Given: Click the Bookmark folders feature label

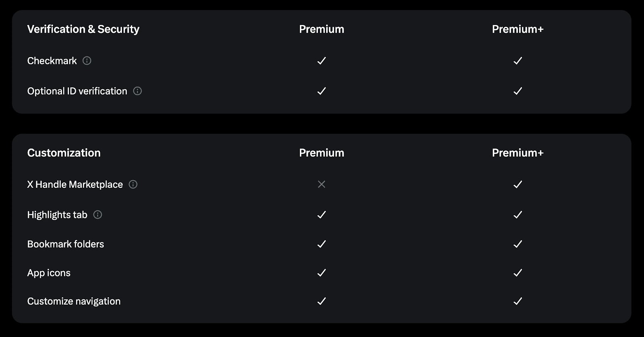Looking at the screenshot, I should coord(66,244).
